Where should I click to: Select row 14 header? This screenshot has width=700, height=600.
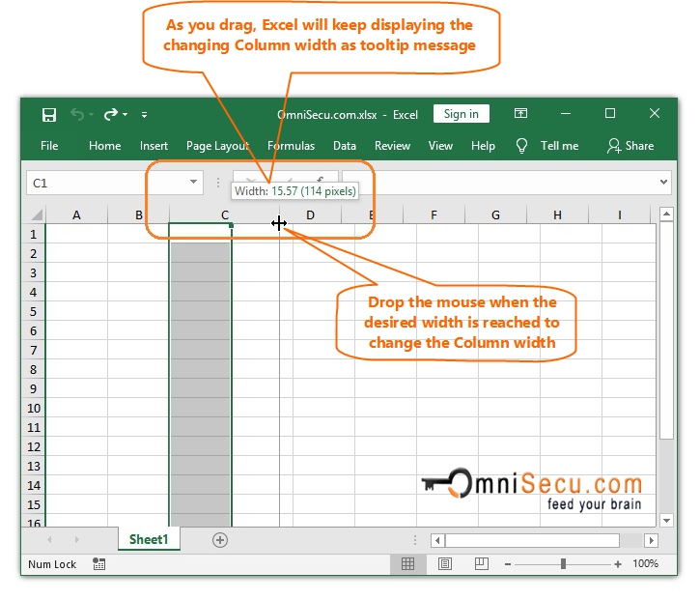pos(34,485)
